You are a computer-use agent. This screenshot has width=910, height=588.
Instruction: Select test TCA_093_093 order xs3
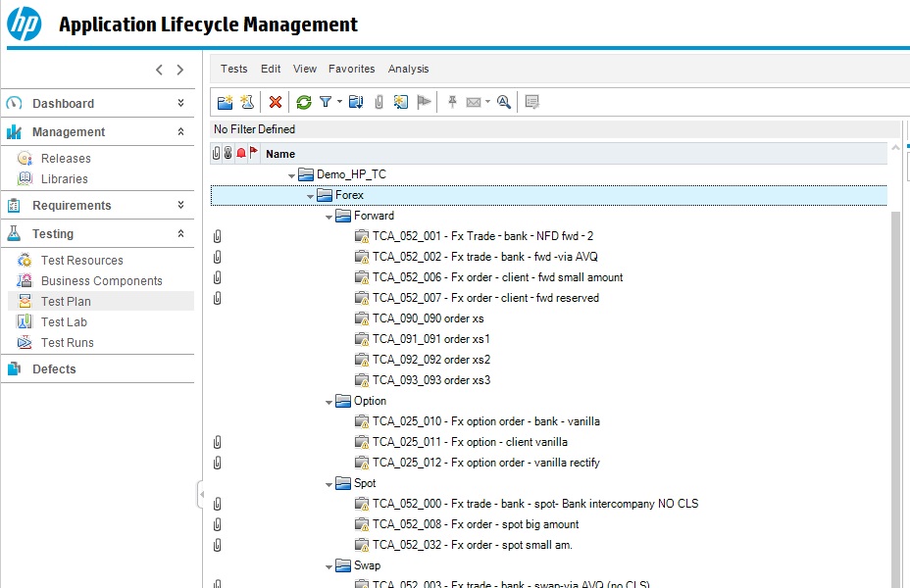431,380
